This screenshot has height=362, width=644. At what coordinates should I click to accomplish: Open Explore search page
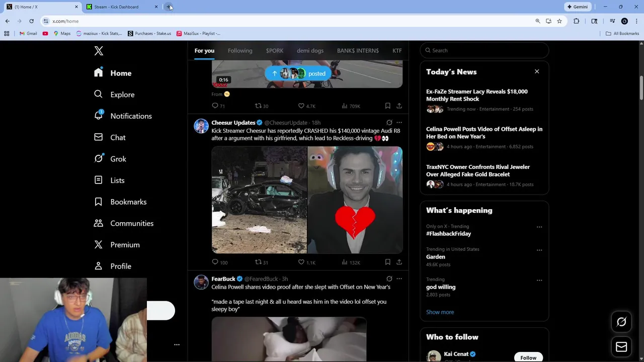(114, 95)
